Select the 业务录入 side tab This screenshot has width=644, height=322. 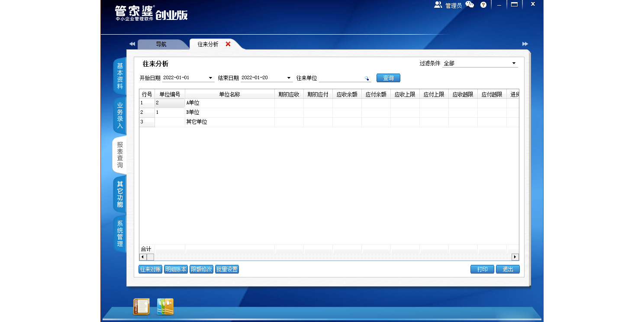point(120,116)
